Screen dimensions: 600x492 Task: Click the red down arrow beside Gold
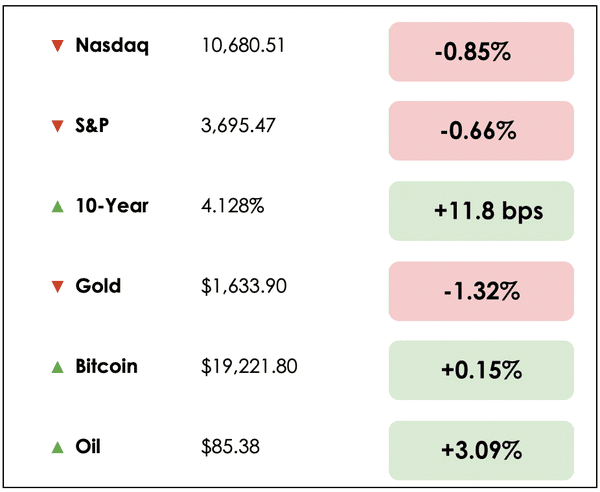56,287
